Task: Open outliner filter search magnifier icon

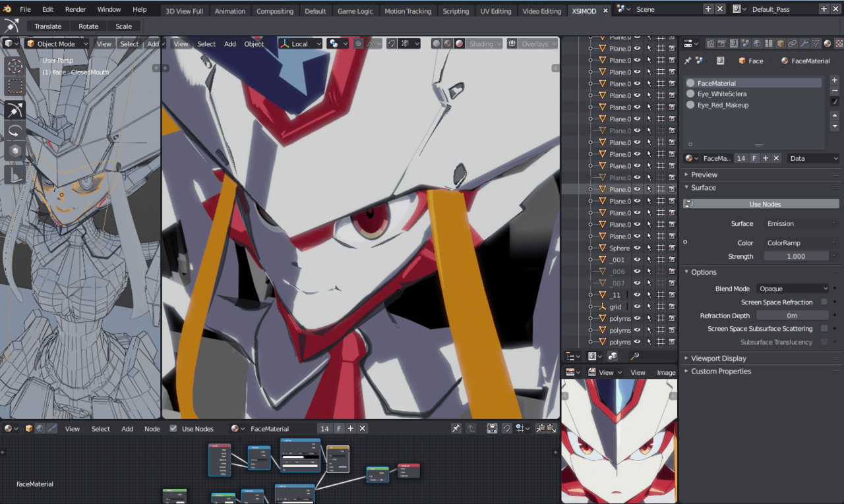Action: click(x=634, y=356)
